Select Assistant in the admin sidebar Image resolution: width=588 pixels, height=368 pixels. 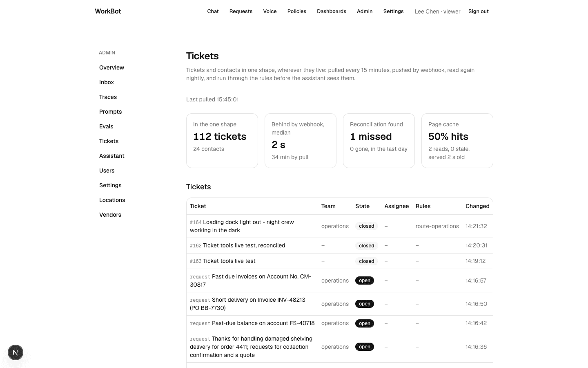coord(111,156)
